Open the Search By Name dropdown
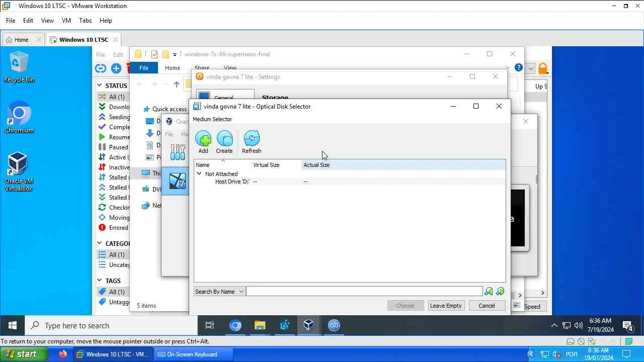 click(x=219, y=292)
